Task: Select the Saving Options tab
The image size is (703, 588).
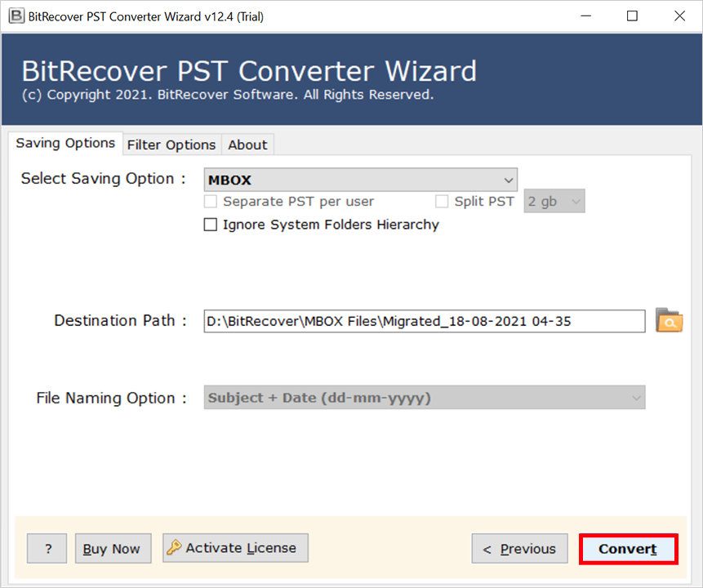Action: 65,143
